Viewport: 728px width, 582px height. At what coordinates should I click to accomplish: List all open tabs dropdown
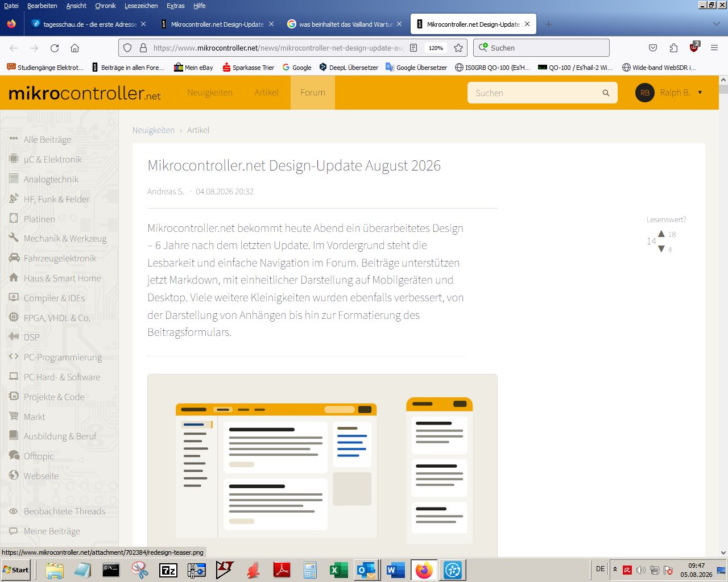click(717, 24)
